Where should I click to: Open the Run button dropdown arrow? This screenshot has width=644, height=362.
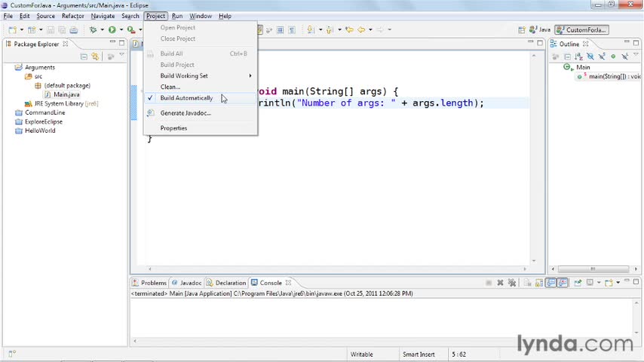pyautogui.click(x=121, y=30)
